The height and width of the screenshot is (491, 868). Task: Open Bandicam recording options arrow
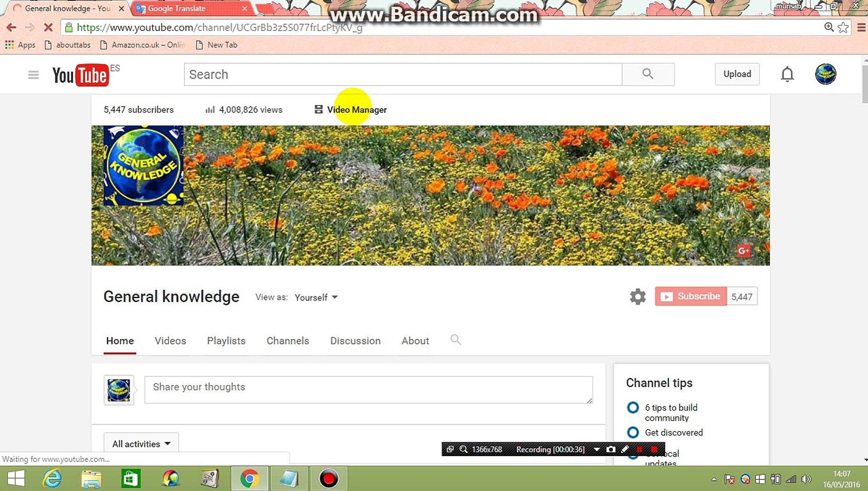(597, 449)
